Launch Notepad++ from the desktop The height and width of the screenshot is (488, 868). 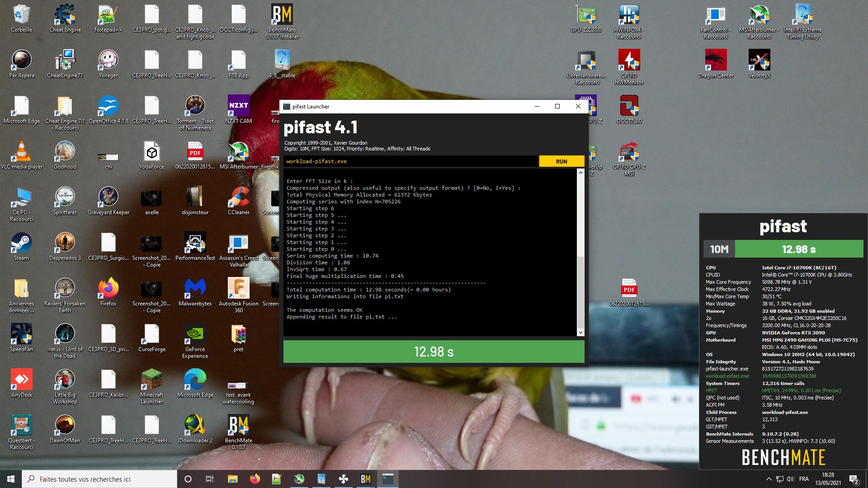point(108,19)
